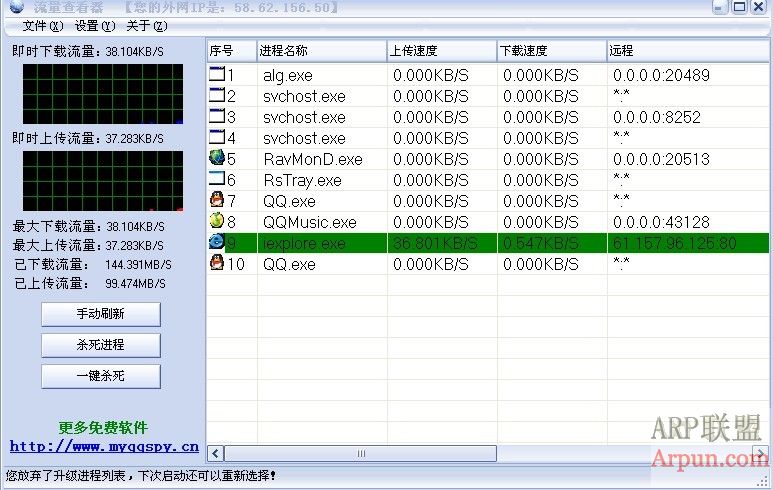
Task: Click the icon of row 3 svchost.exe
Action: 216,116
